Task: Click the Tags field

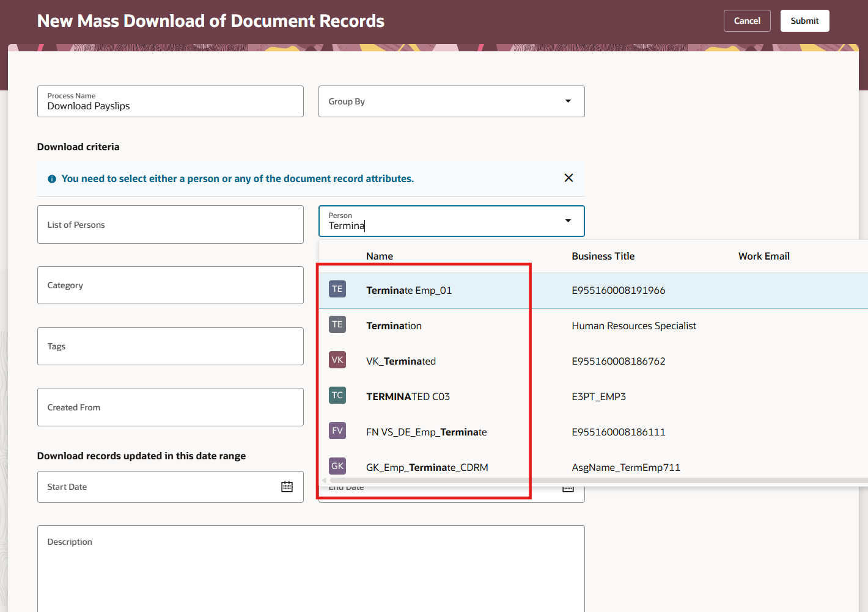Action: [x=170, y=346]
